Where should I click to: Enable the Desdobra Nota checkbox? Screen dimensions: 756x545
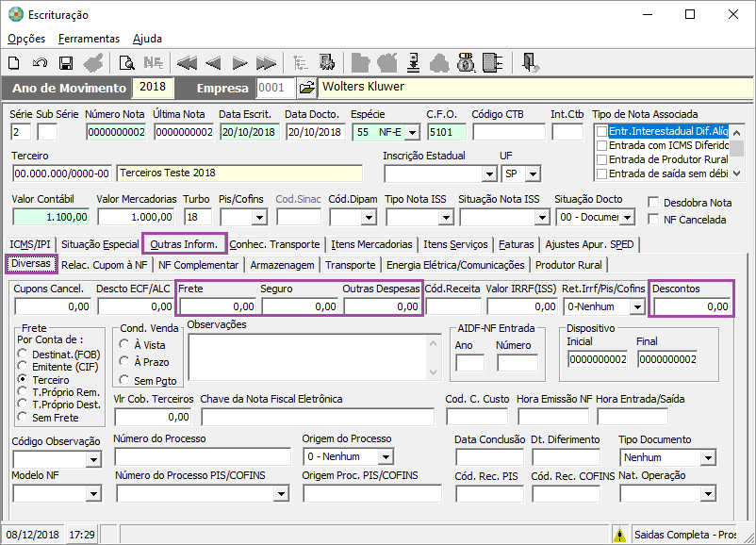pos(653,202)
